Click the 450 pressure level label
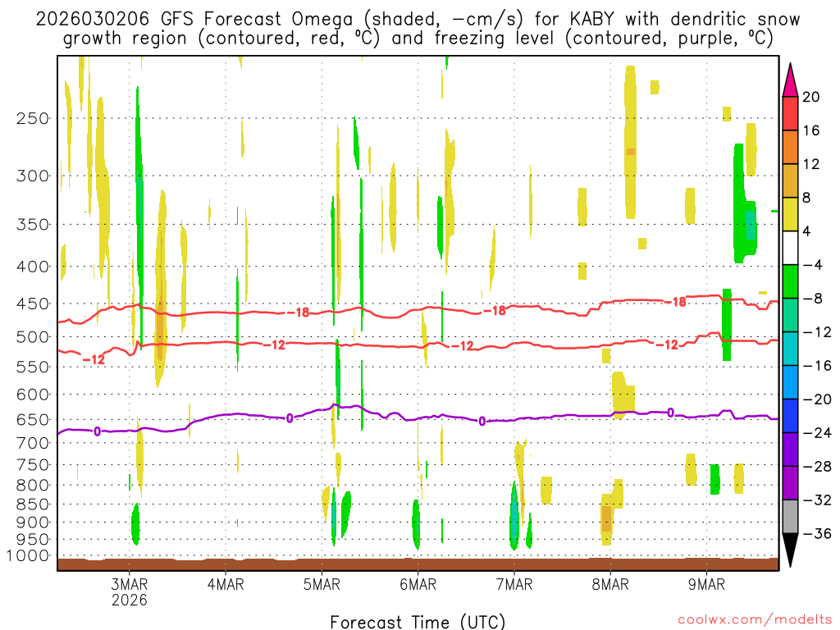 click(33, 304)
